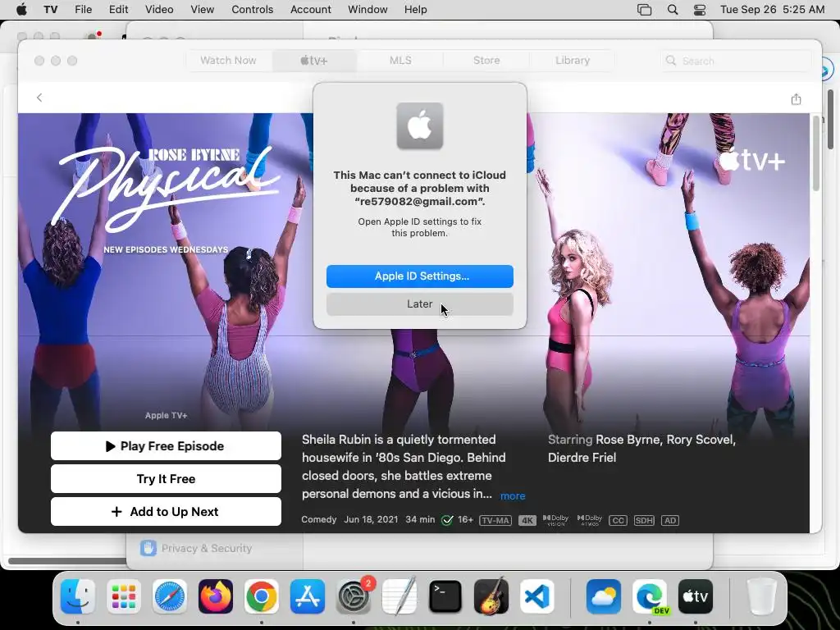Open Visual Studio Code from the Dock
Image resolution: width=840 pixels, height=630 pixels.
tap(537, 596)
